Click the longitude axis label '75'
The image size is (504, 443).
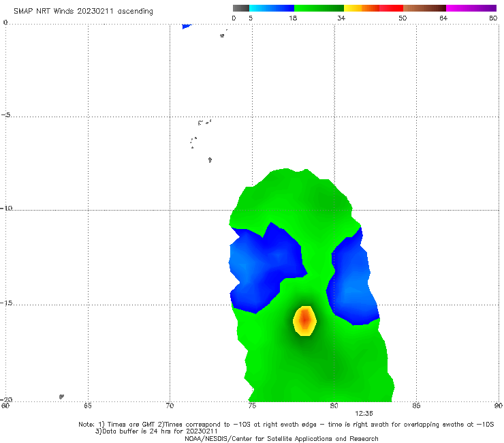[252, 406]
